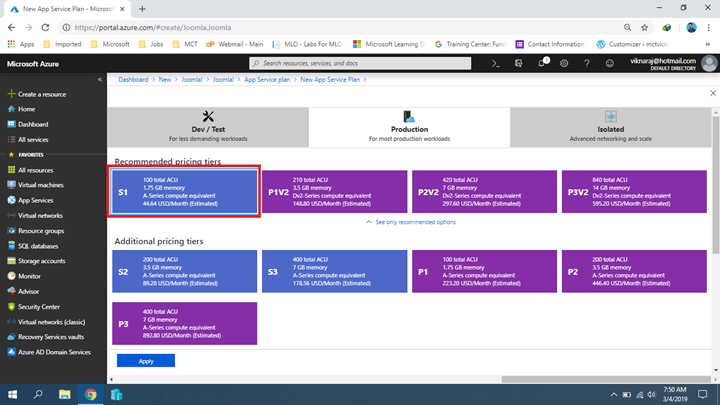
Task: Collapse the Azure sidebar with chevron
Action: tap(100, 79)
